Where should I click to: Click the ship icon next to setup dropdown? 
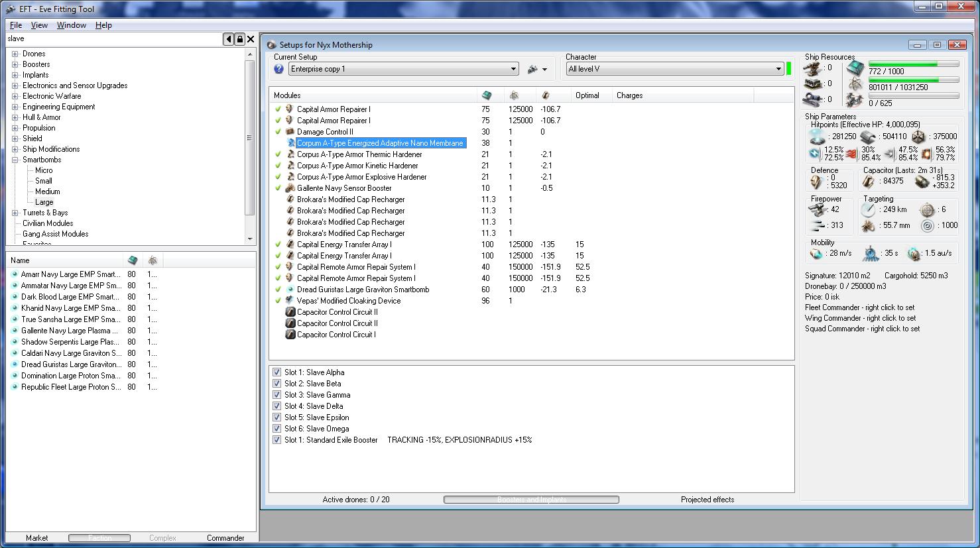532,69
